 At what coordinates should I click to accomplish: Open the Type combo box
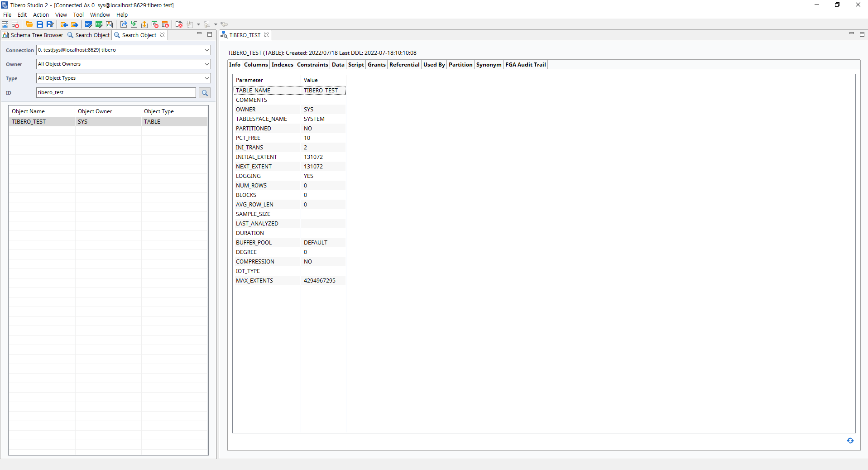click(124, 78)
